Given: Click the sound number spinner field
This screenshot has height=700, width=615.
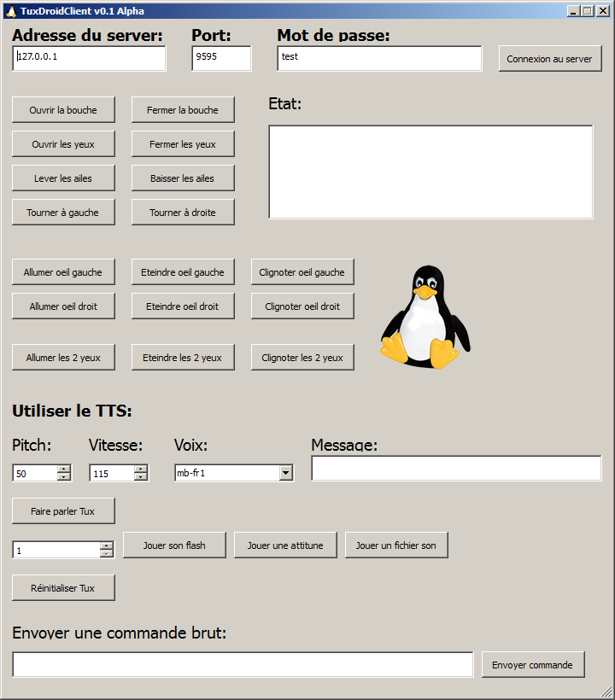Looking at the screenshot, I should pos(56,550).
